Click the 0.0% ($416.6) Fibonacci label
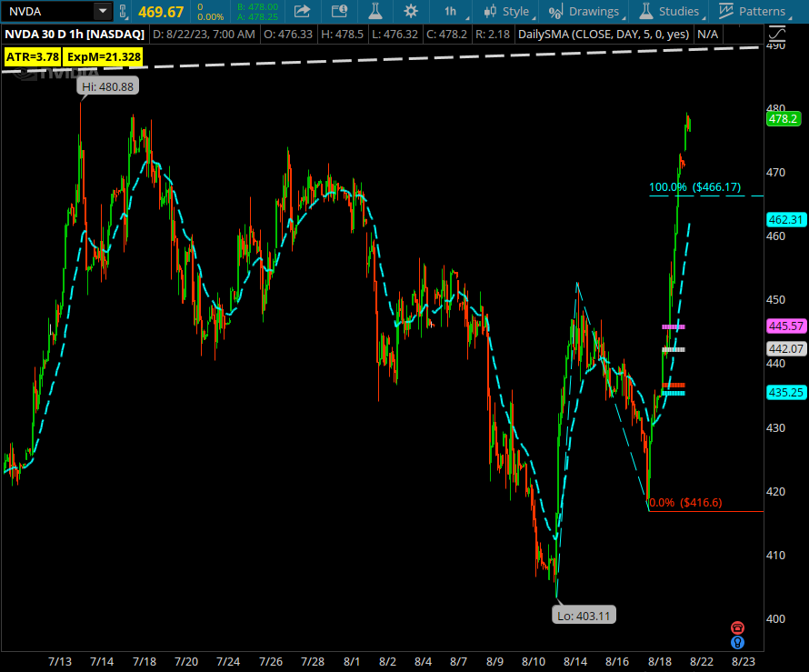The width and height of the screenshot is (809, 672). tap(685, 503)
